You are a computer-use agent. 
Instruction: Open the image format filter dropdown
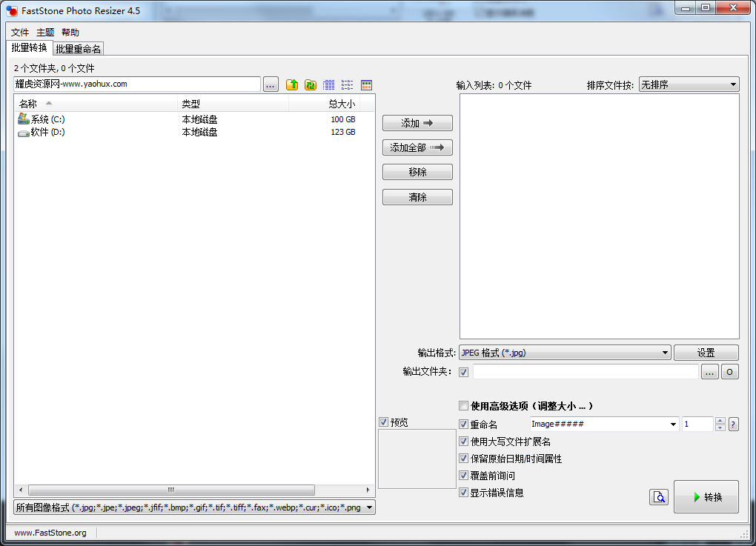point(195,507)
